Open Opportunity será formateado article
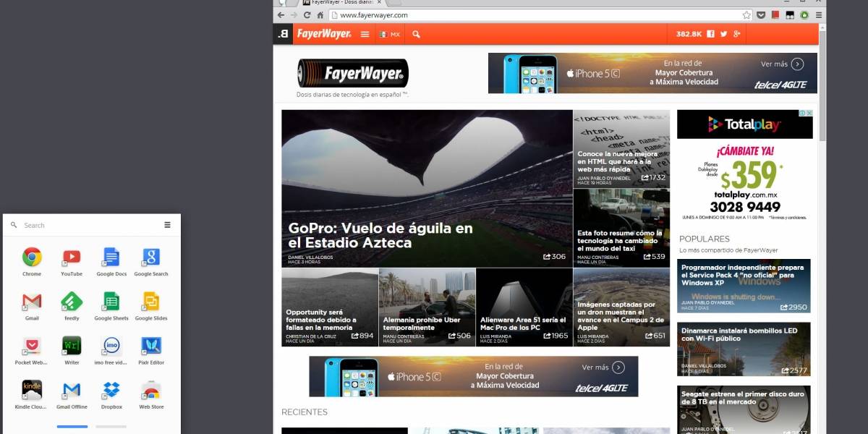Viewport: 868px width, 434px height. coord(330,307)
